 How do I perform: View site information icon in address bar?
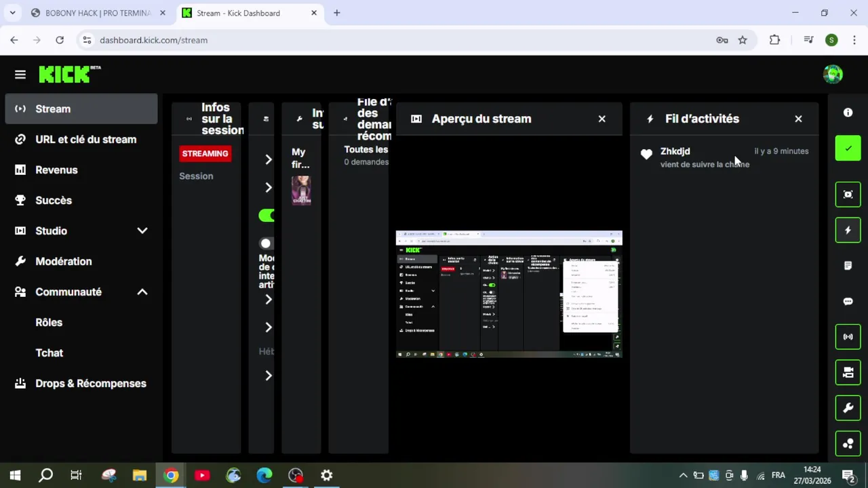(87, 40)
